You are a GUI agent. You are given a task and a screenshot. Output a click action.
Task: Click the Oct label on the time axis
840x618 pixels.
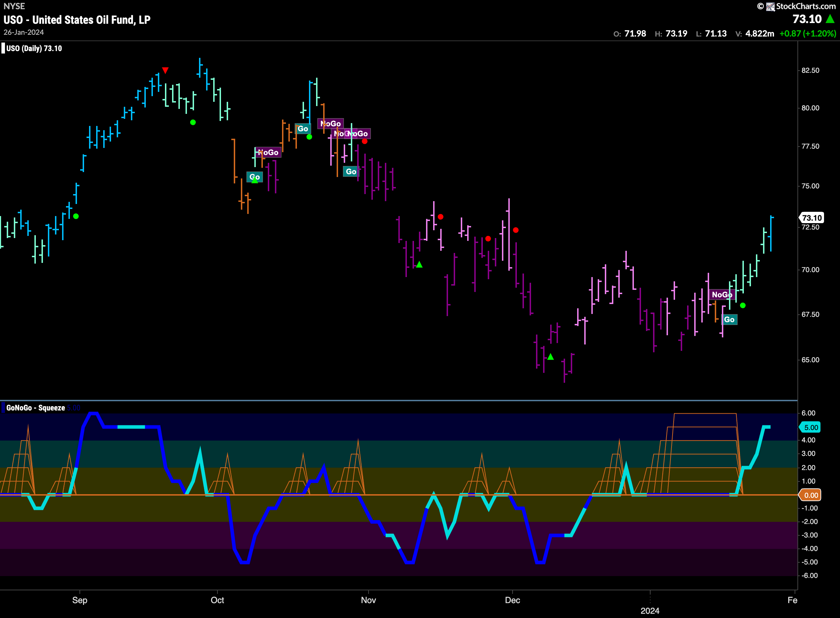[217, 600]
